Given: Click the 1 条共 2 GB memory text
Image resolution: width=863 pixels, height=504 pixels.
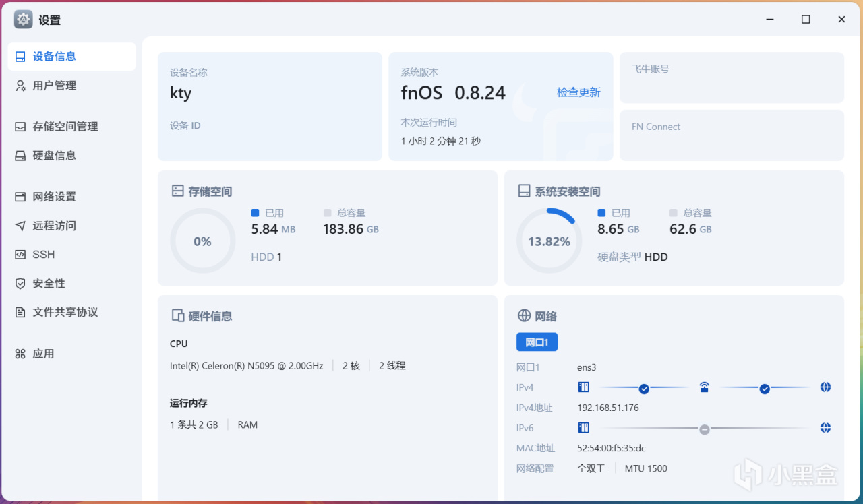Looking at the screenshot, I should point(194,425).
